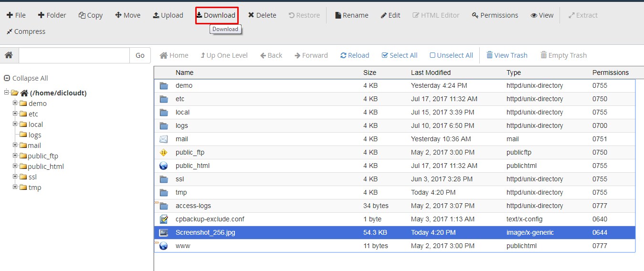Click the File create toolbar button

pos(16,15)
